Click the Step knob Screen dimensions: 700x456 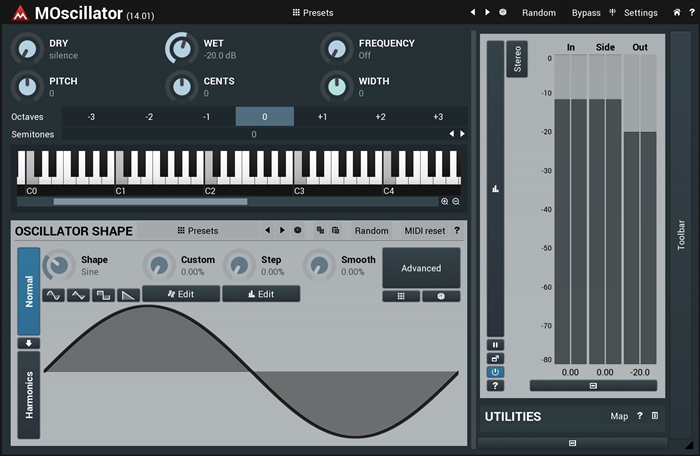239,265
